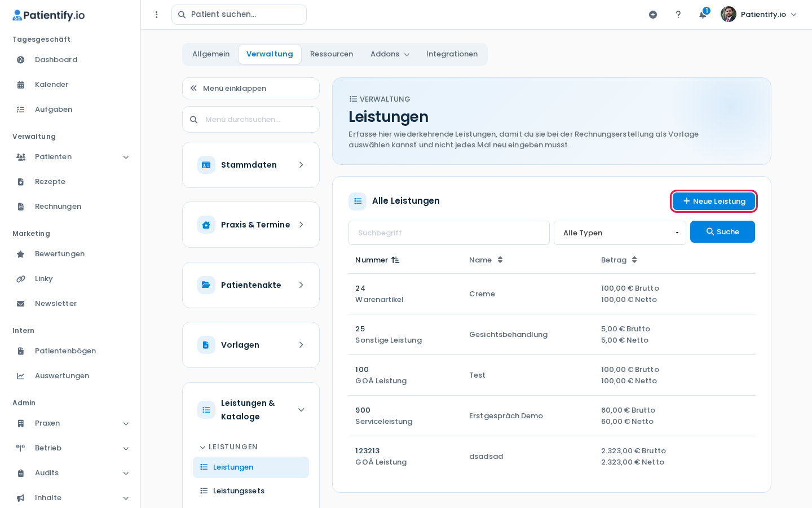
Task: Sort the table by Nummer column
Action: [x=377, y=260]
